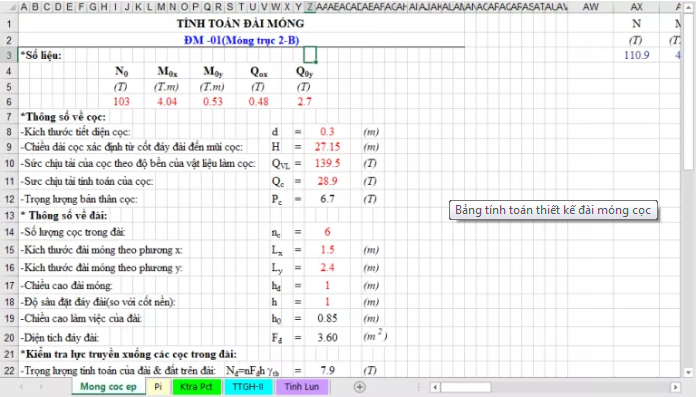Screen dimensions: 699x397
Task: Click the *Thông số về cọc: heading
Action: 63,117
